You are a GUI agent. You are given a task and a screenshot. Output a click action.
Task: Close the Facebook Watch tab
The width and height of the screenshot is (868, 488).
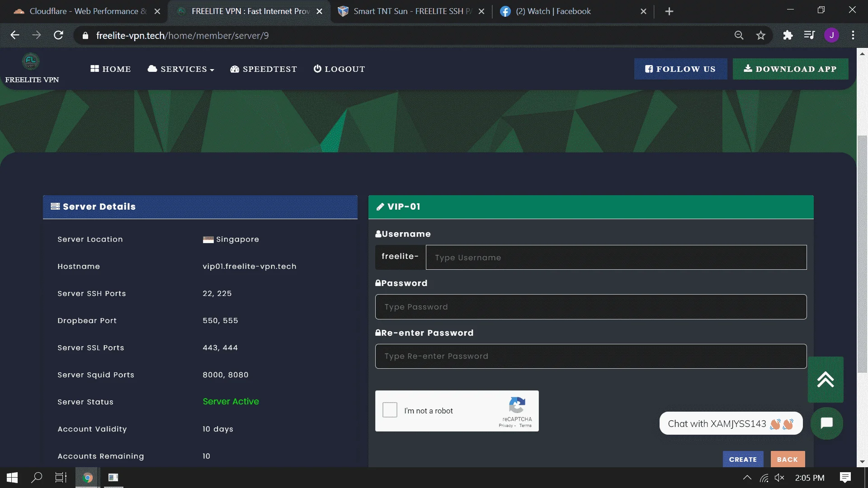[x=643, y=11]
